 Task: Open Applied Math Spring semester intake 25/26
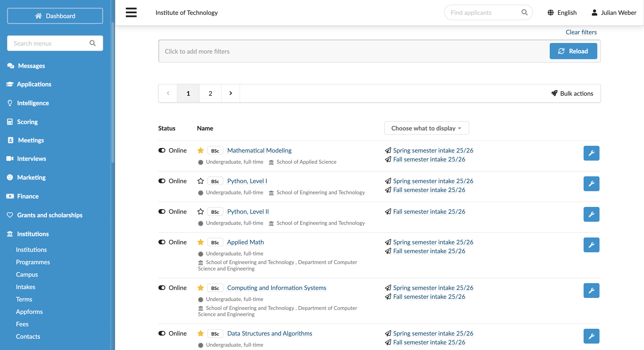[x=433, y=242]
